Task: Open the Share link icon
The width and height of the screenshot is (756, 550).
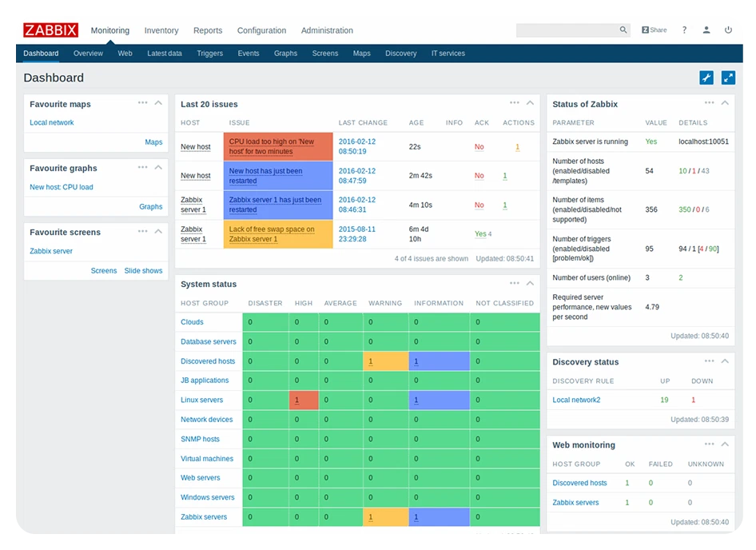Action: (x=655, y=30)
